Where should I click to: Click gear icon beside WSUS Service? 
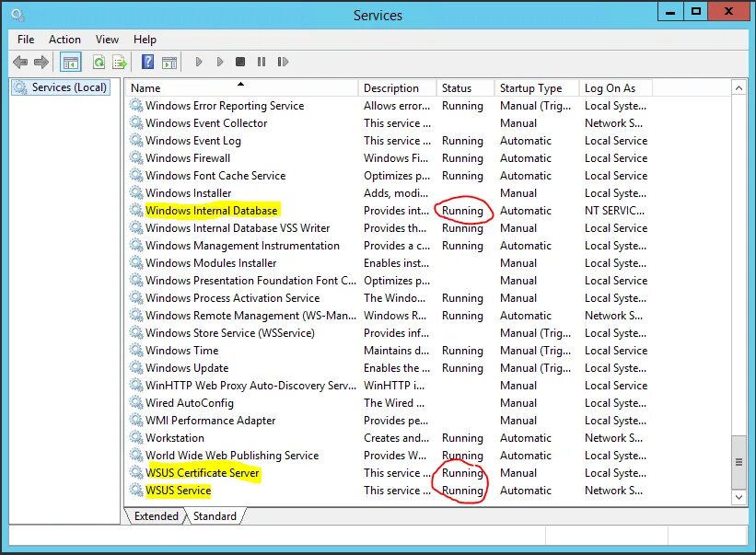[136, 490]
